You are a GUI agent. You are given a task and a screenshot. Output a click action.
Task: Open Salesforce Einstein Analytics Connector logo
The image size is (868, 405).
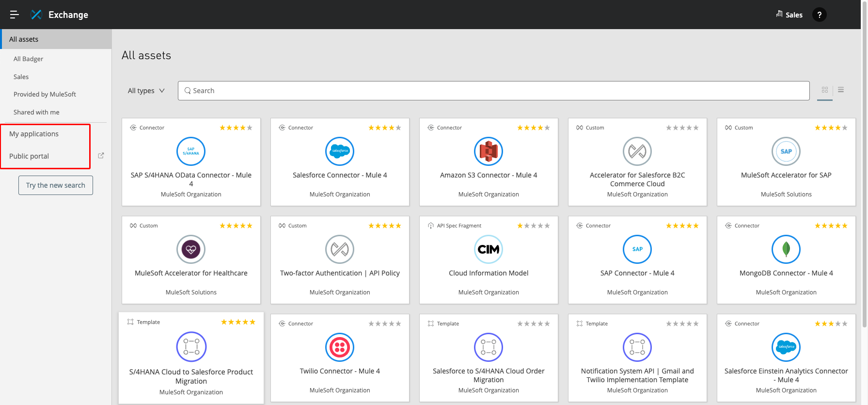point(786,347)
